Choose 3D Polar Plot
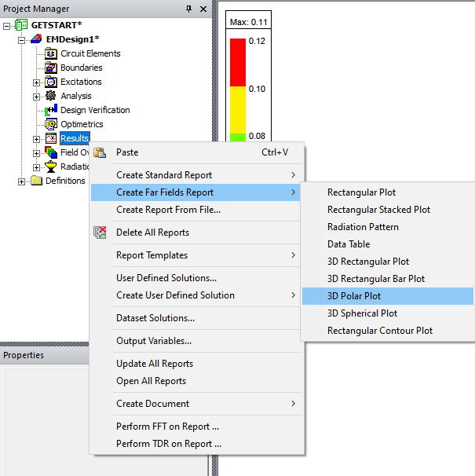 (x=388, y=296)
